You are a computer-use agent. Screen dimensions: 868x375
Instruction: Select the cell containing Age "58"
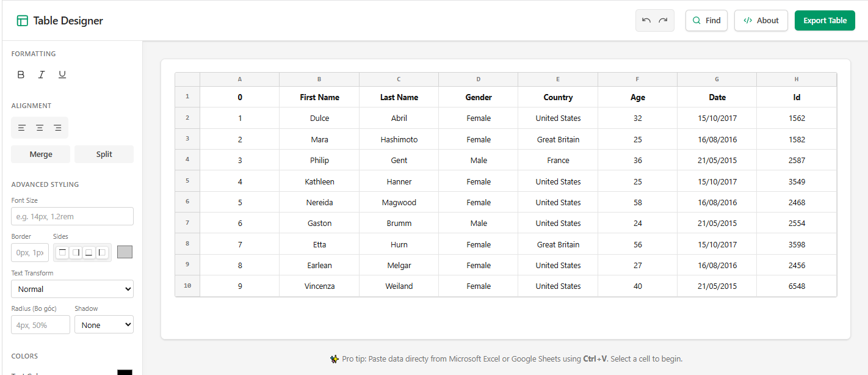[x=637, y=202]
